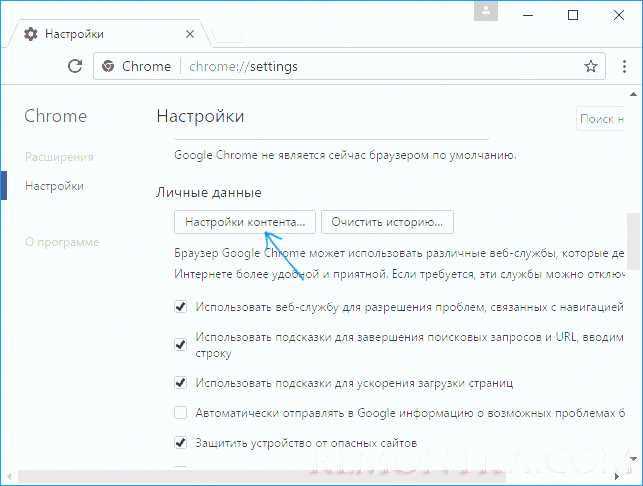Click vertical scrollbar up arrow

point(634,94)
